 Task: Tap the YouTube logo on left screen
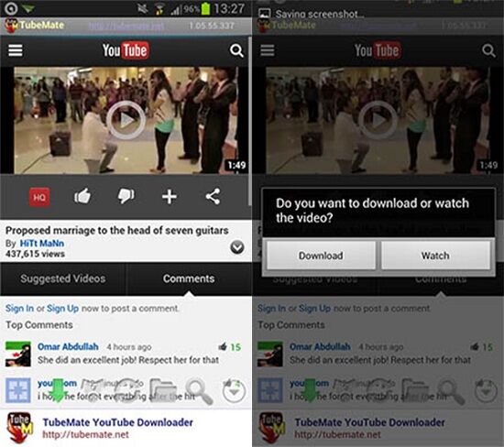[x=126, y=50]
